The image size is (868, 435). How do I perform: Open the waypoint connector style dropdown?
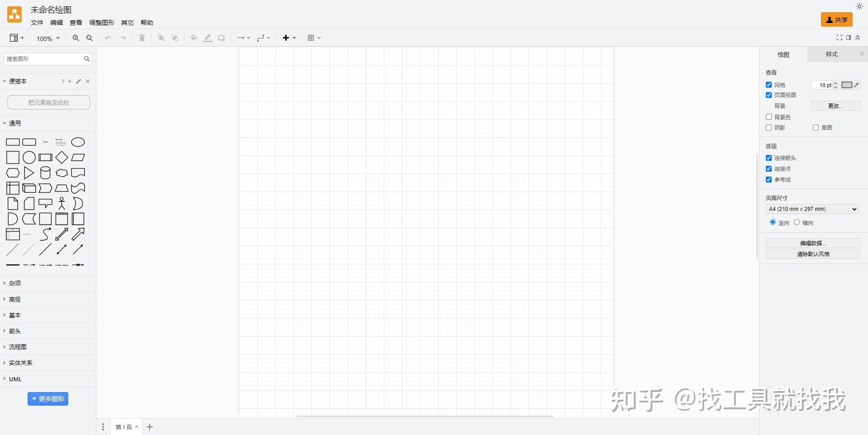click(x=264, y=38)
